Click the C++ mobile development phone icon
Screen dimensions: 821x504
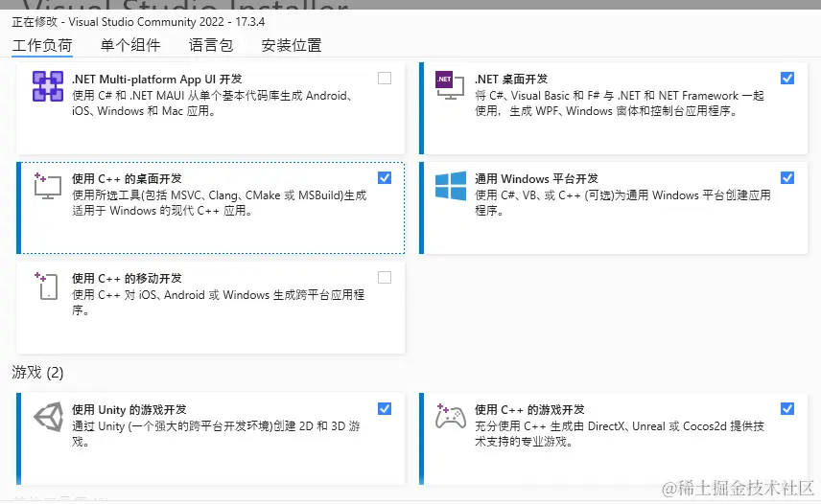[x=47, y=286]
